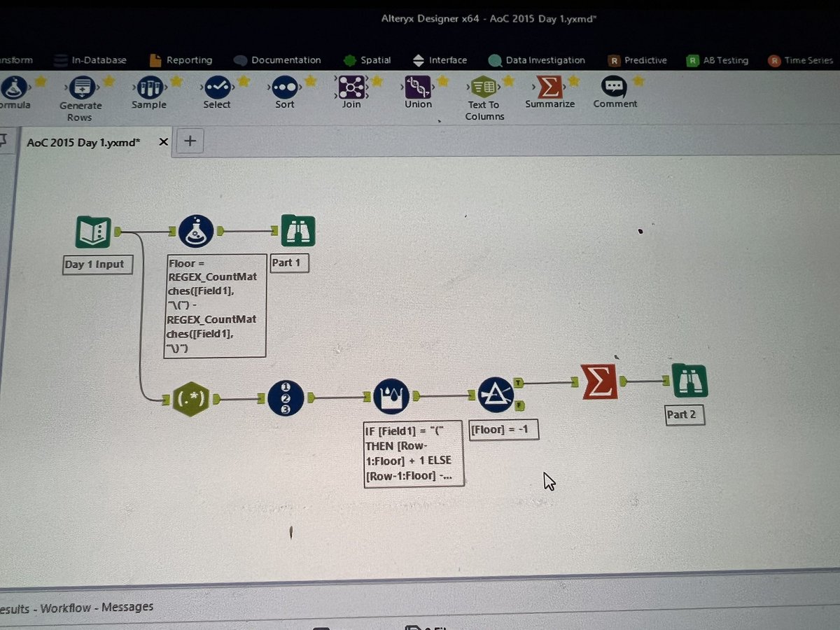Image resolution: width=840 pixels, height=630 pixels.
Task: Select the Formula tool in palette
Action: [x=14, y=94]
